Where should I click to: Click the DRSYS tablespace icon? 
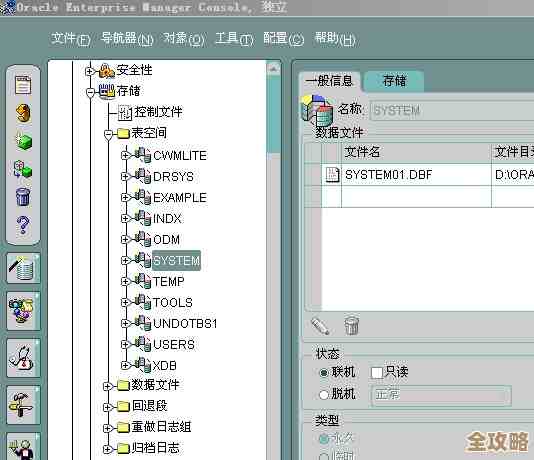pyautogui.click(x=142, y=176)
